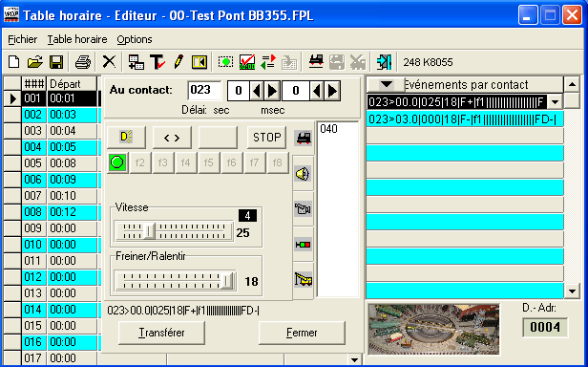Viewport: 588px width, 367px height.
Task: Create a new timetable file
Action: pos(14,62)
